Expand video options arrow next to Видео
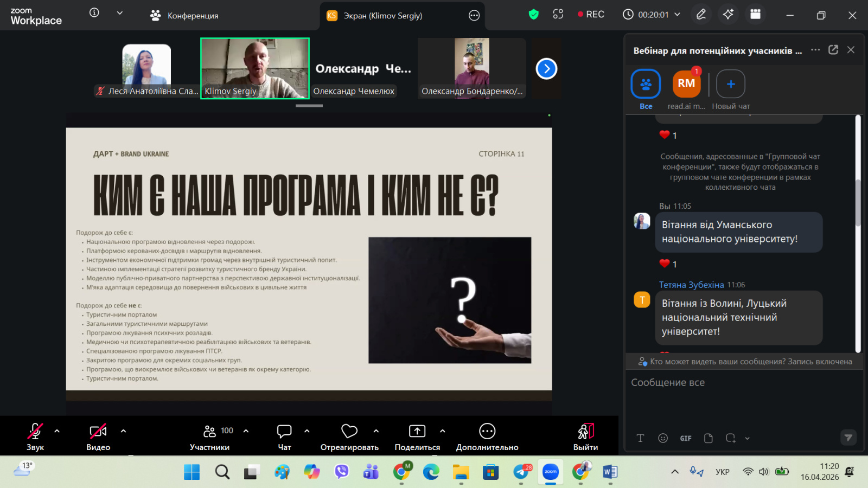868x488 pixels. [123, 431]
